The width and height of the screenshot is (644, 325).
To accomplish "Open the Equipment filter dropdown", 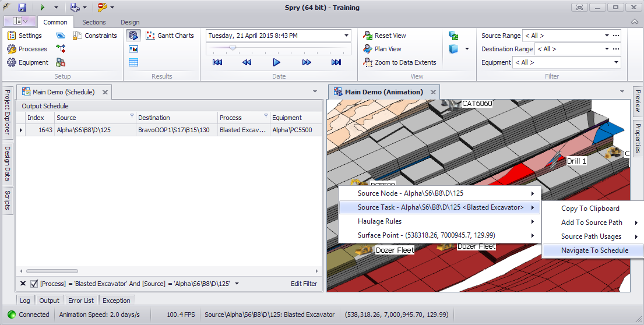I will click(x=616, y=62).
